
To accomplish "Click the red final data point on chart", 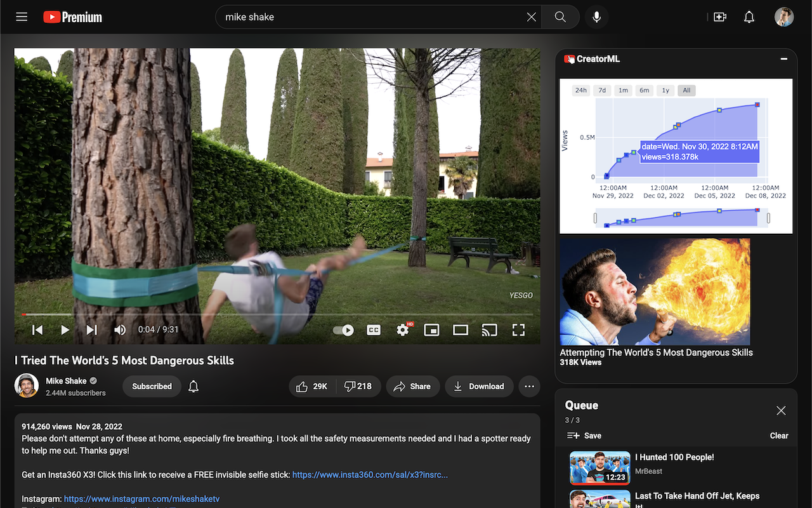I will [x=757, y=105].
